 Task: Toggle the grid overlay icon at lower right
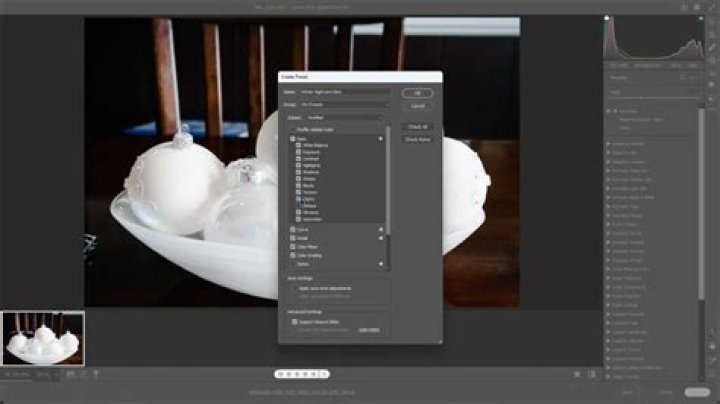click(712, 372)
